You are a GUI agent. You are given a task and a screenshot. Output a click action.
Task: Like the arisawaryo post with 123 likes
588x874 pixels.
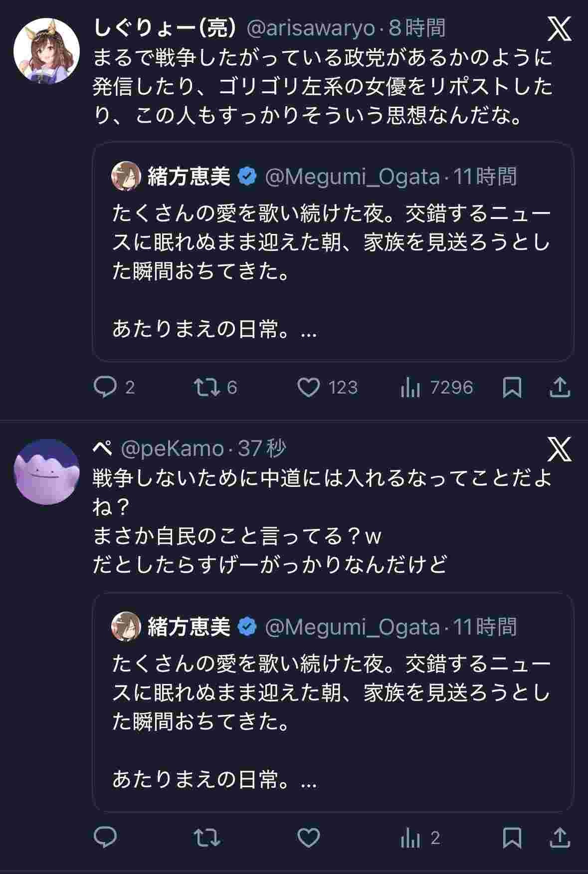tap(309, 388)
